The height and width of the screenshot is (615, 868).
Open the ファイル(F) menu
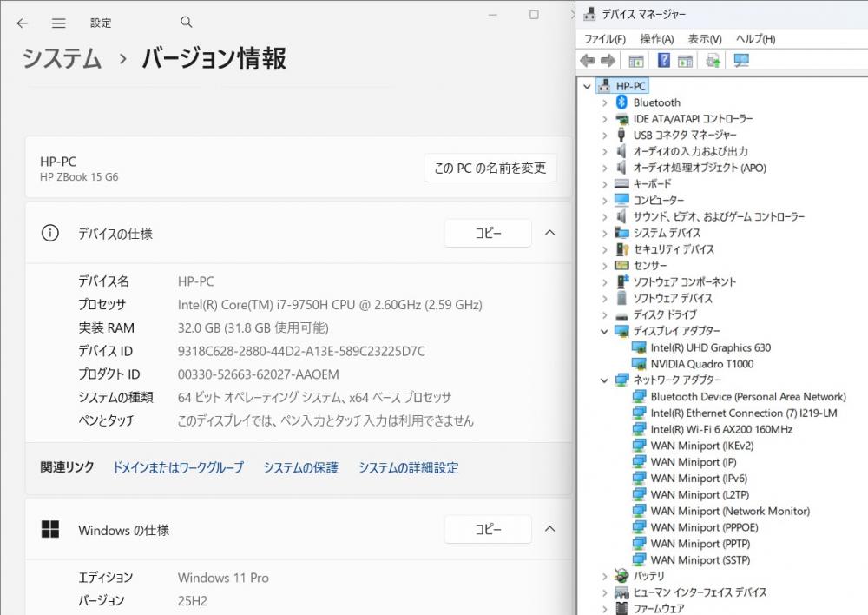(x=605, y=39)
